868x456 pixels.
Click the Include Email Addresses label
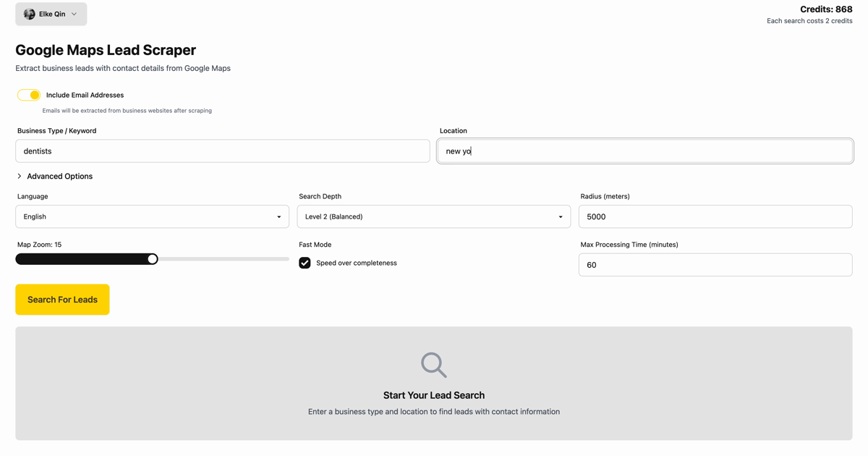pos(85,95)
